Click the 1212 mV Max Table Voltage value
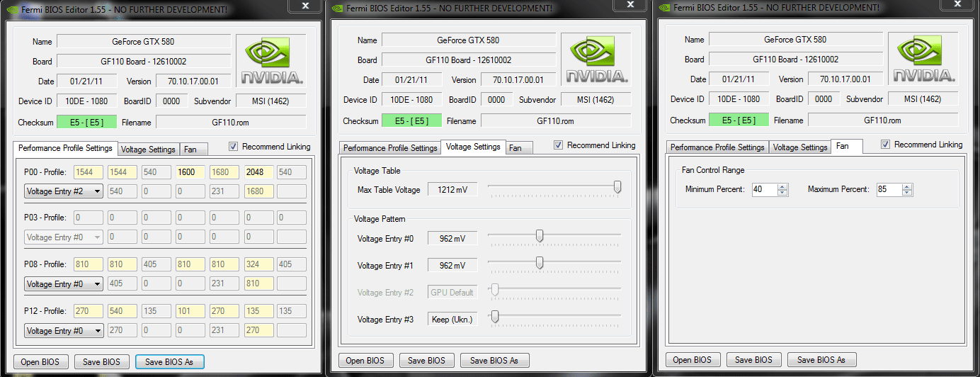The width and height of the screenshot is (980, 377). coord(452,189)
